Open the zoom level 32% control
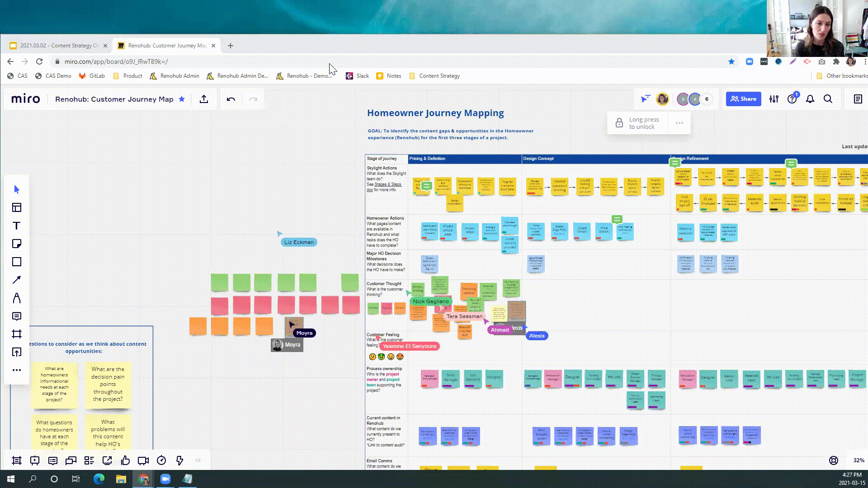 coord(859,460)
